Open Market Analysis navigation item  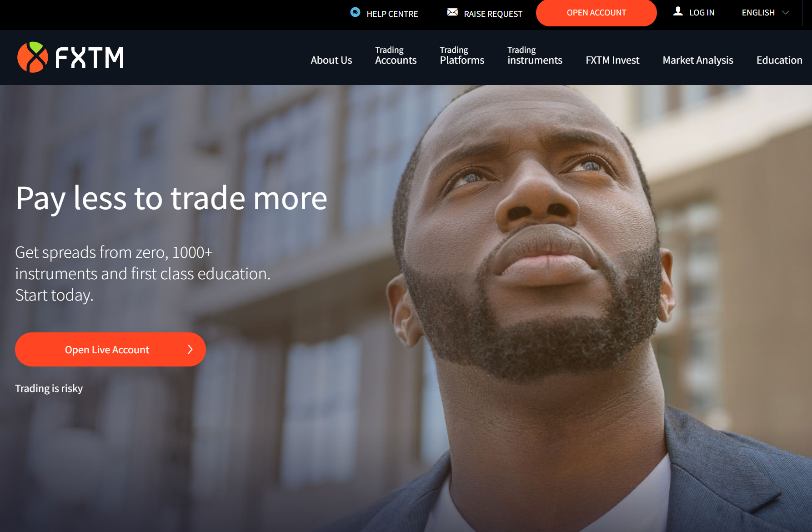pyautogui.click(x=698, y=60)
